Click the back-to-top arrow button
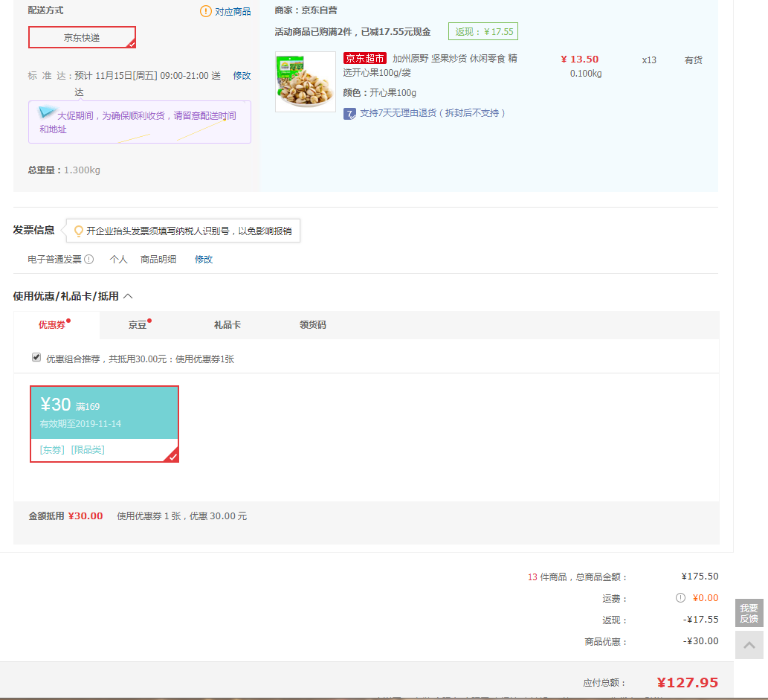The height and width of the screenshot is (700, 768). (x=749, y=645)
